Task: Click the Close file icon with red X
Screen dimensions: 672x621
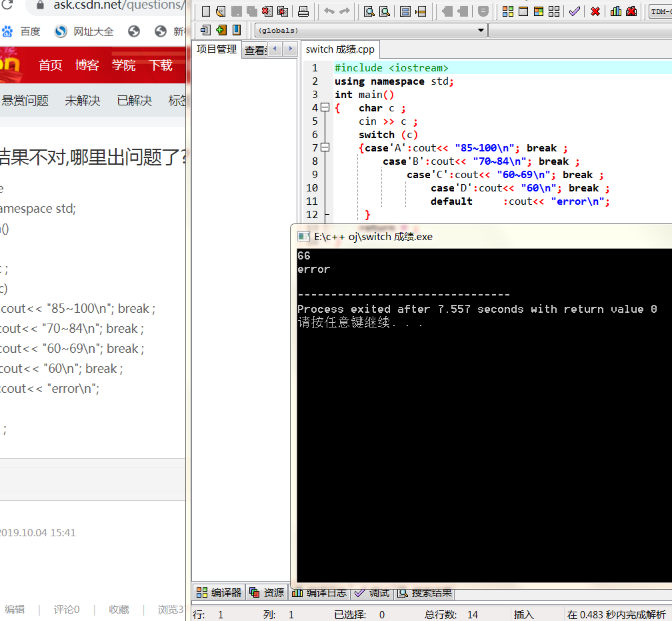Action: tap(267, 11)
